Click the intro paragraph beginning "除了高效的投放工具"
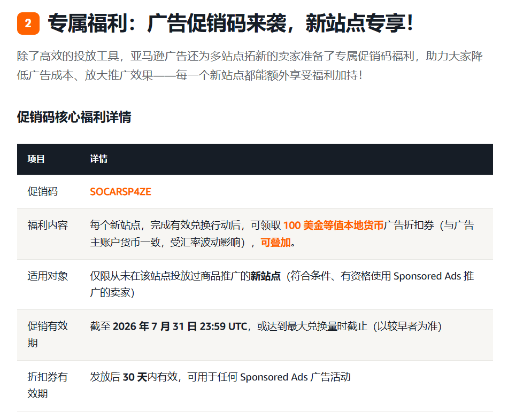531x420 pixels. point(250,66)
